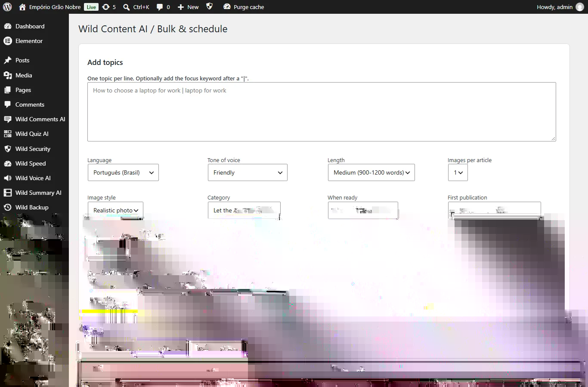The height and width of the screenshot is (387, 588).
Task: Click the Elementor sidebar icon
Action: [7, 41]
